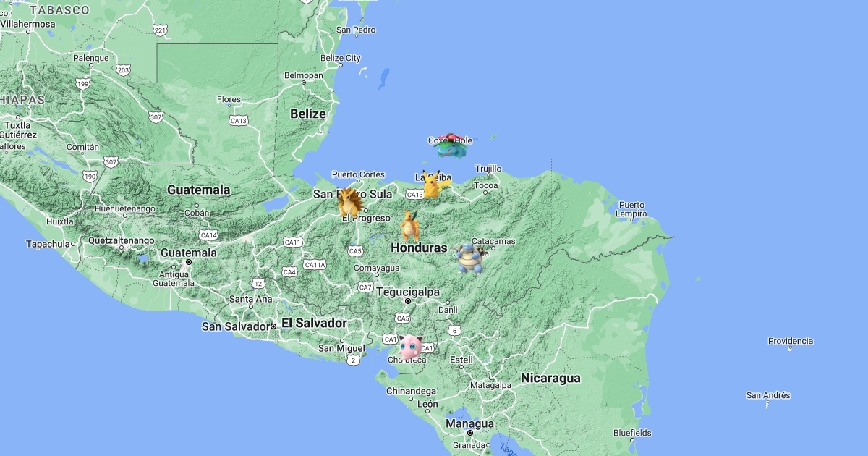This screenshot has width=868, height=456.
Task: Click the CA14 route shield near Cobán
Action: (x=208, y=235)
